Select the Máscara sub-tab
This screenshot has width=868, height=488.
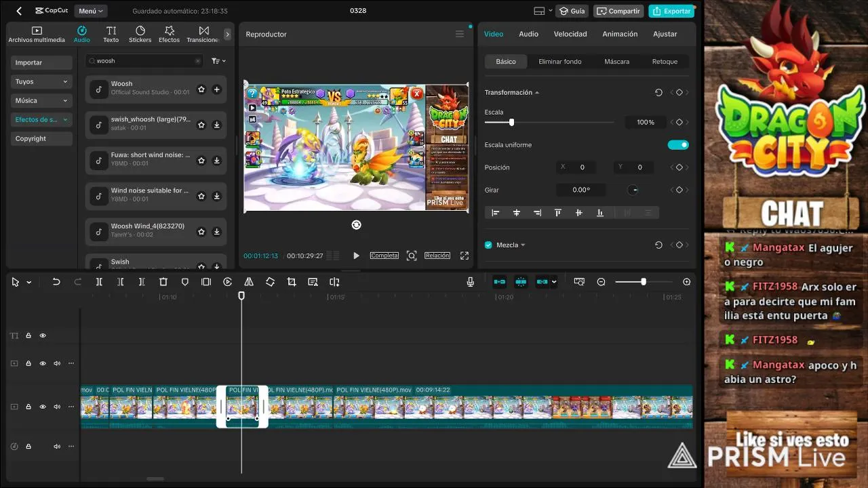click(x=616, y=61)
